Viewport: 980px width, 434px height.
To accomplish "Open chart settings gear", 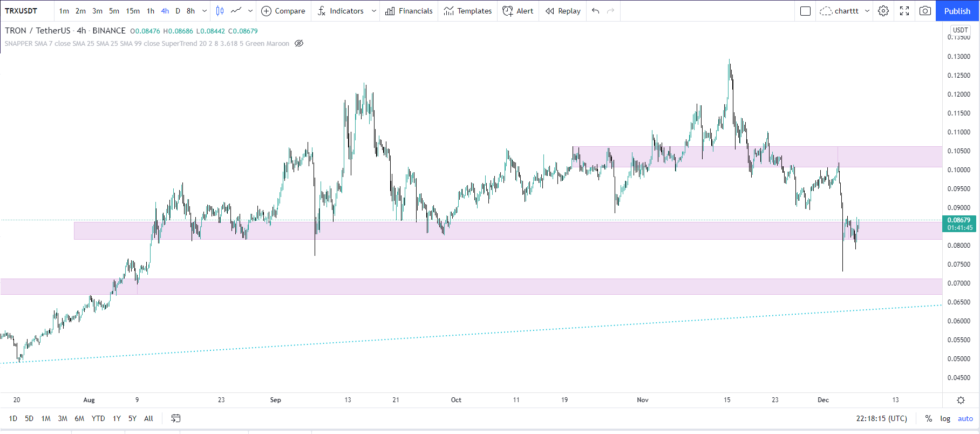I will (883, 11).
